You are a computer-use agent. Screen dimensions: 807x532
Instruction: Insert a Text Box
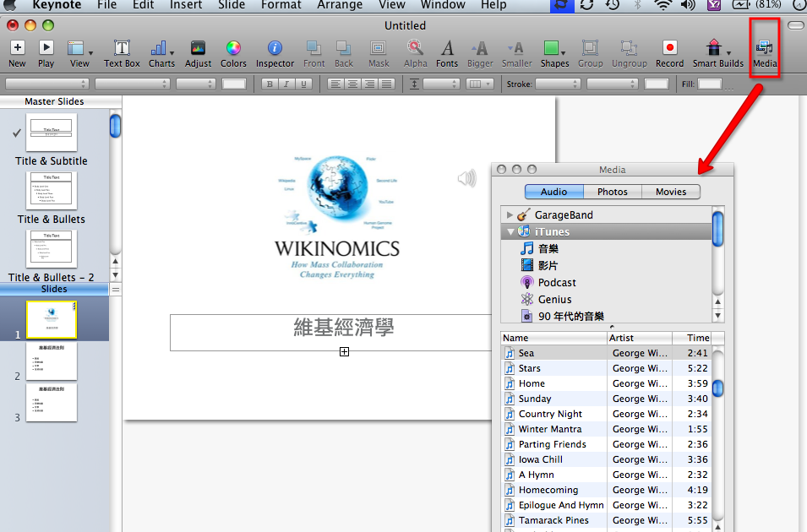pos(122,53)
